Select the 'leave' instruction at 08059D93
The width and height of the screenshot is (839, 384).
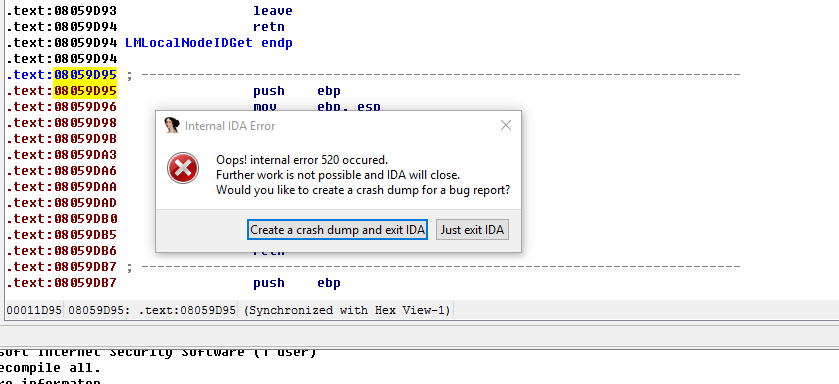[x=273, y=11]
